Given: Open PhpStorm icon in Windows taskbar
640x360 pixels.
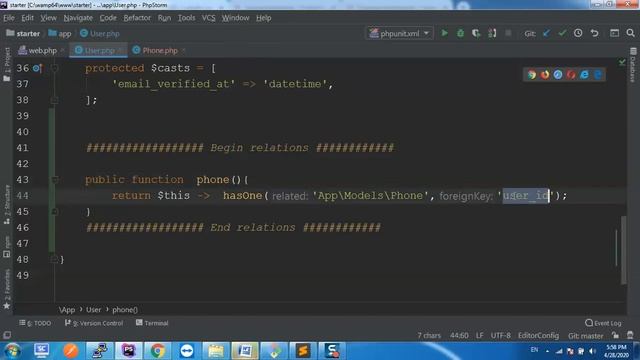Looking at the screenshot, I should pyautogui.click(x=129, y=351).
